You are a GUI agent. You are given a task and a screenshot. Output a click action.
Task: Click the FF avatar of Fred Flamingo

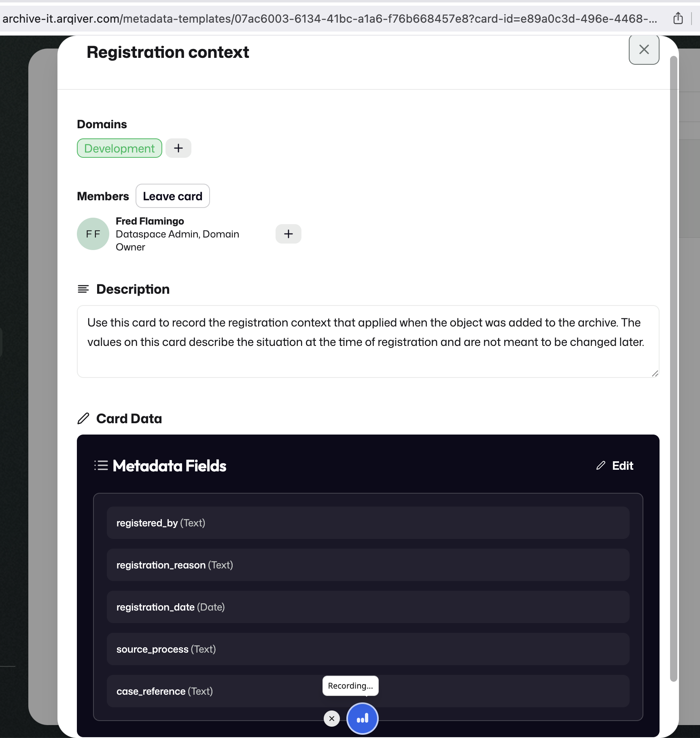tap(93, 234)
